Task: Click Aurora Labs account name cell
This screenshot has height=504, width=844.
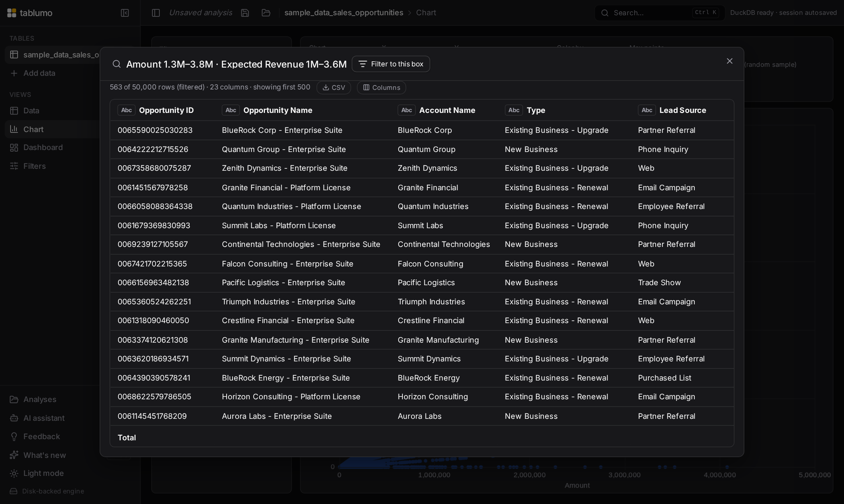Action: point(419,416)
